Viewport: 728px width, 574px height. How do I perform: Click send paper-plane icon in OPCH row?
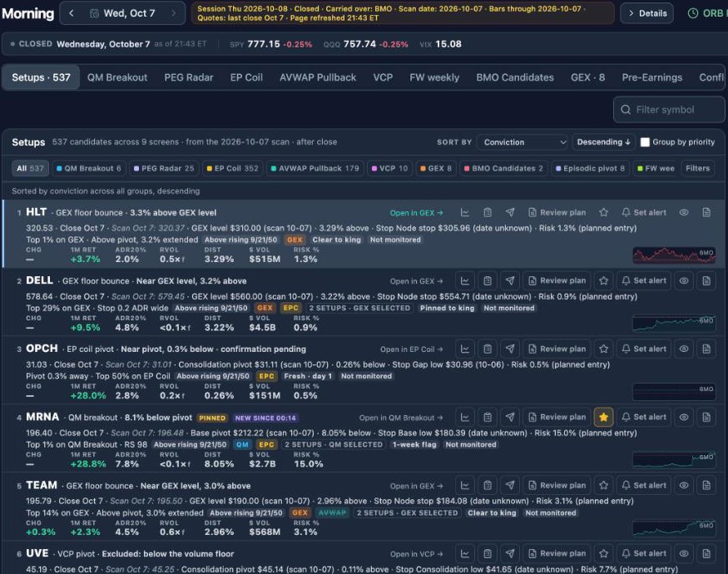tap(510, 349)
